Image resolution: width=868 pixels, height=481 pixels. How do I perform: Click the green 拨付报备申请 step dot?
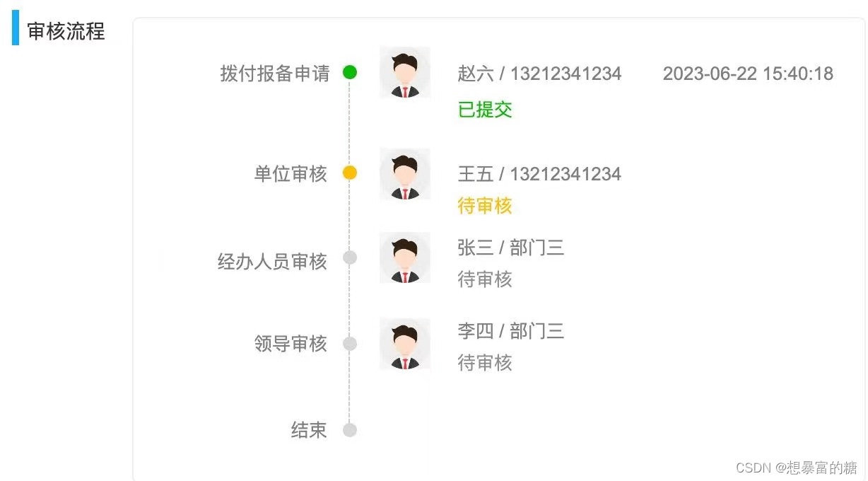click(x=350, y=72)
